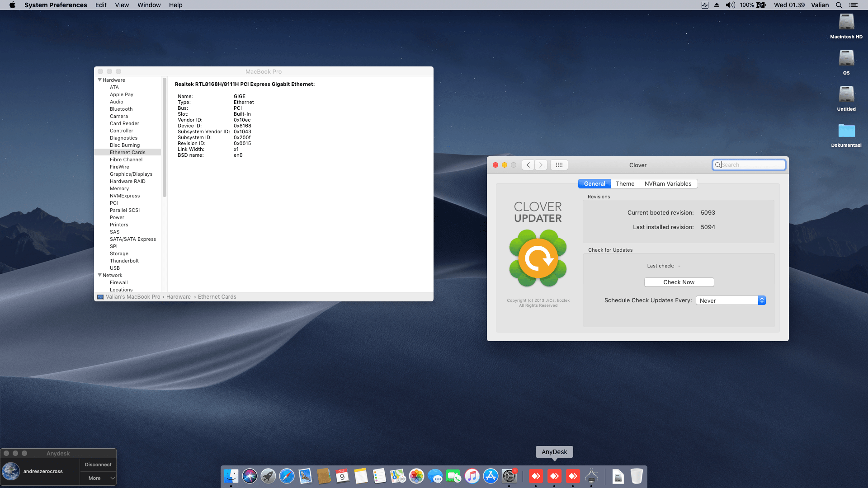Open the Apple menu
This screenshot has height=488, width=868.
[12, 5]
